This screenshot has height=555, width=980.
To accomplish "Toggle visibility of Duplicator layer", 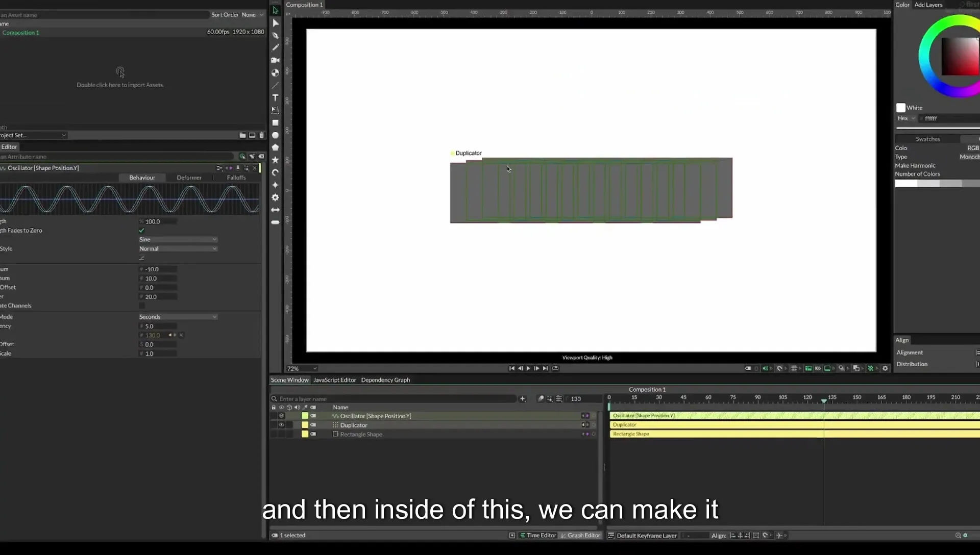I will 281,425.
